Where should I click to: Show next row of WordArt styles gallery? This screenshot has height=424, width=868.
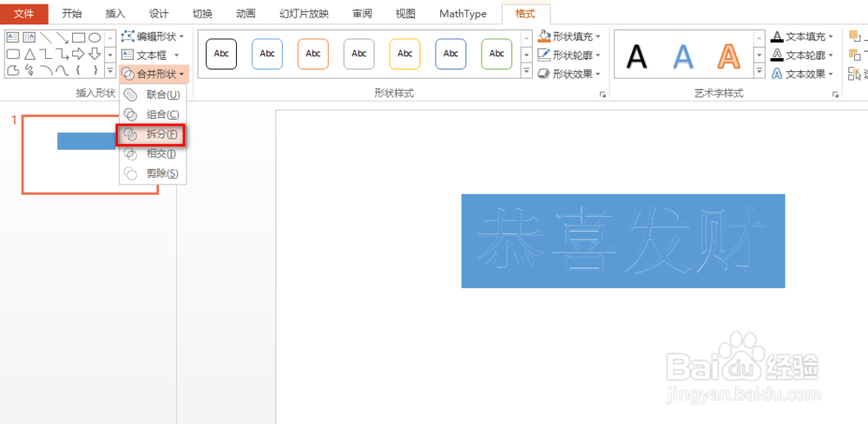point(760,55)
